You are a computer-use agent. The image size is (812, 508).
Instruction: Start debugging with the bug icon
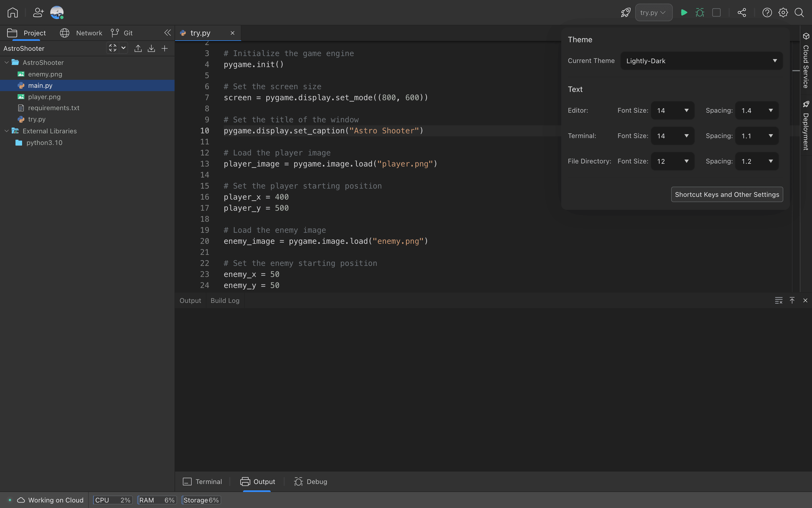(x=700, y=12)
